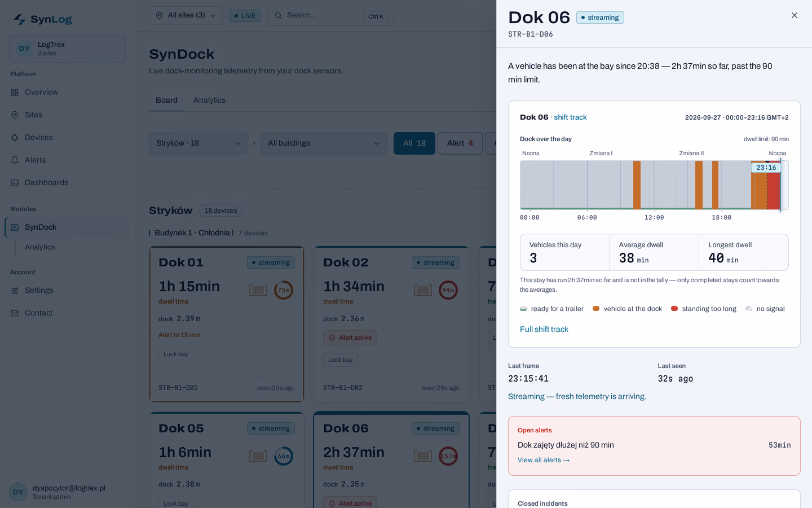The width and height of the screenshot is (812, 508).
Task: Lock bay on Dok 02 card
Action: 341,360
